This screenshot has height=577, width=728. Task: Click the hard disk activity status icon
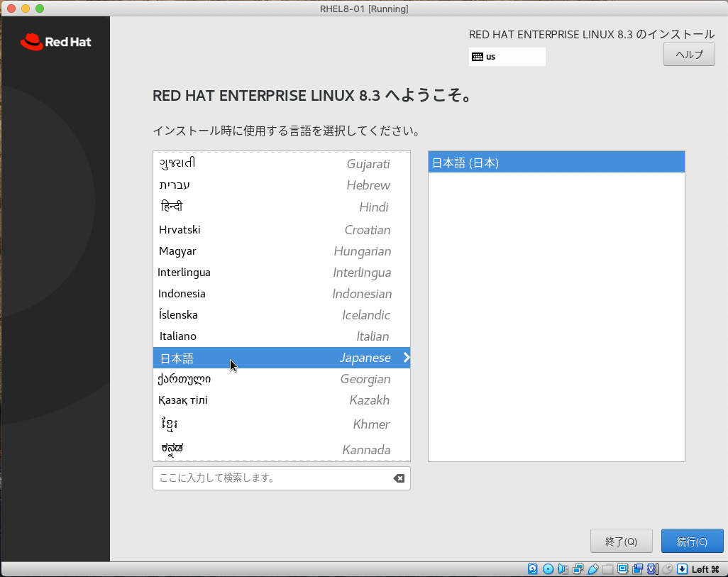click(532, 568)
